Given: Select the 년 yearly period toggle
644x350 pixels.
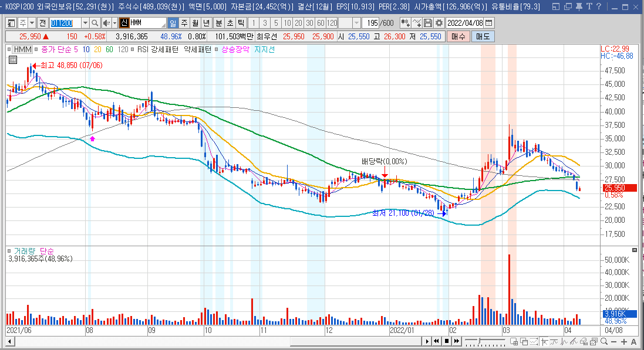Looking at the screenshot, I should 206,23.
